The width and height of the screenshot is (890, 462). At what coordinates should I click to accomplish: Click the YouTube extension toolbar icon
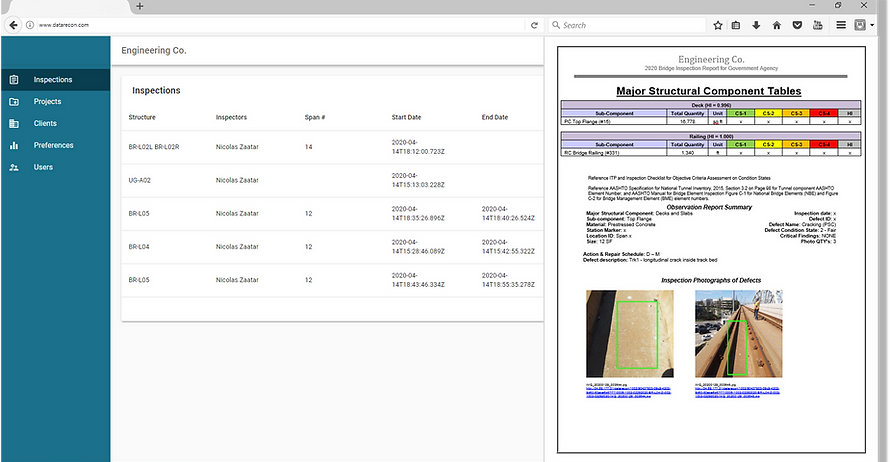(x=817, y=25)
